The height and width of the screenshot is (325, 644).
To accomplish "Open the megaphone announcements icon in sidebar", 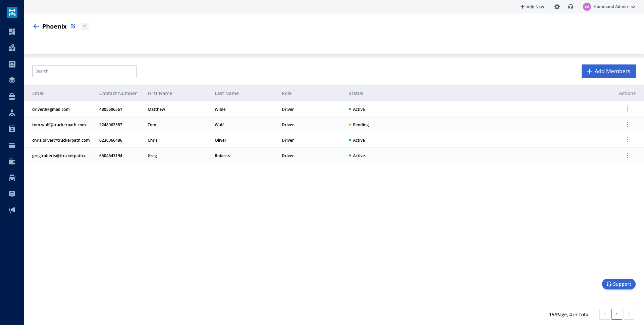I will 12,210.
